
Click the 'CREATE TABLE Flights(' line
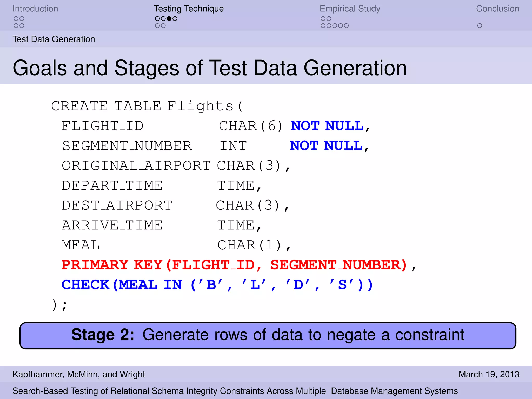147,106
